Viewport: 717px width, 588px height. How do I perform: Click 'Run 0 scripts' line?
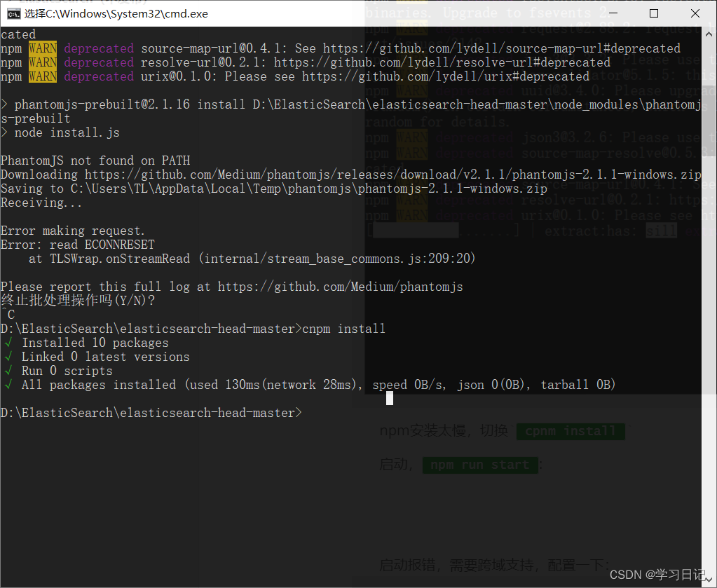click(57, 371)
